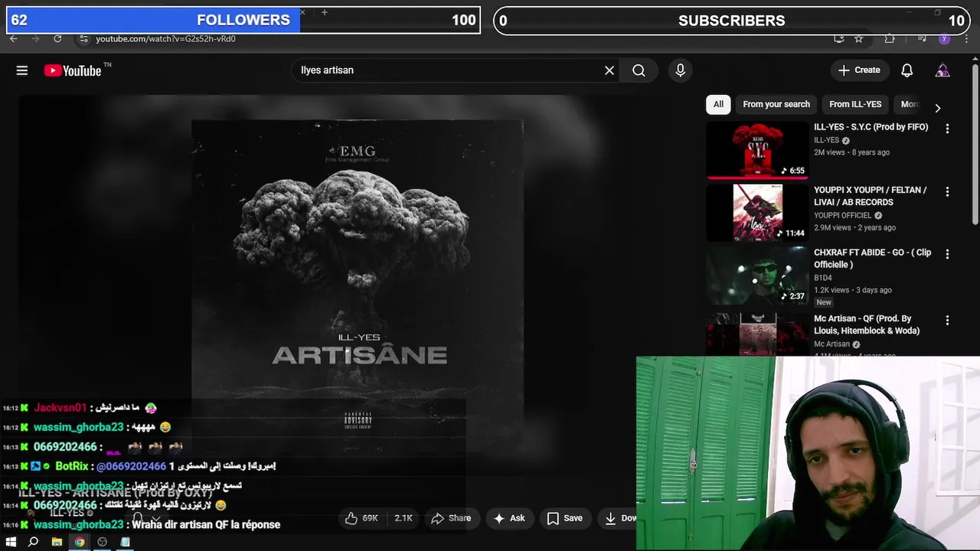Dislike the video showing 2.1K
The width and height of the screenshot is (980, 551).
403,518
